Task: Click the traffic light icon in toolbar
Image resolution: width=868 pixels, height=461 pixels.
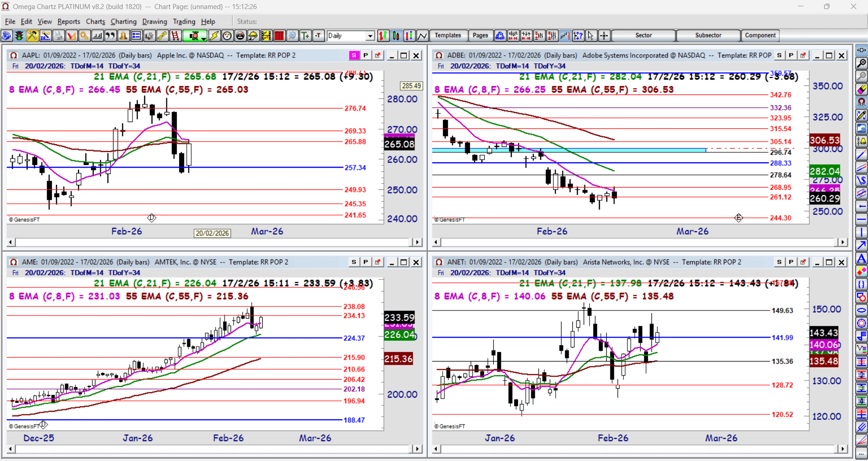Action: tap(19, 36)
